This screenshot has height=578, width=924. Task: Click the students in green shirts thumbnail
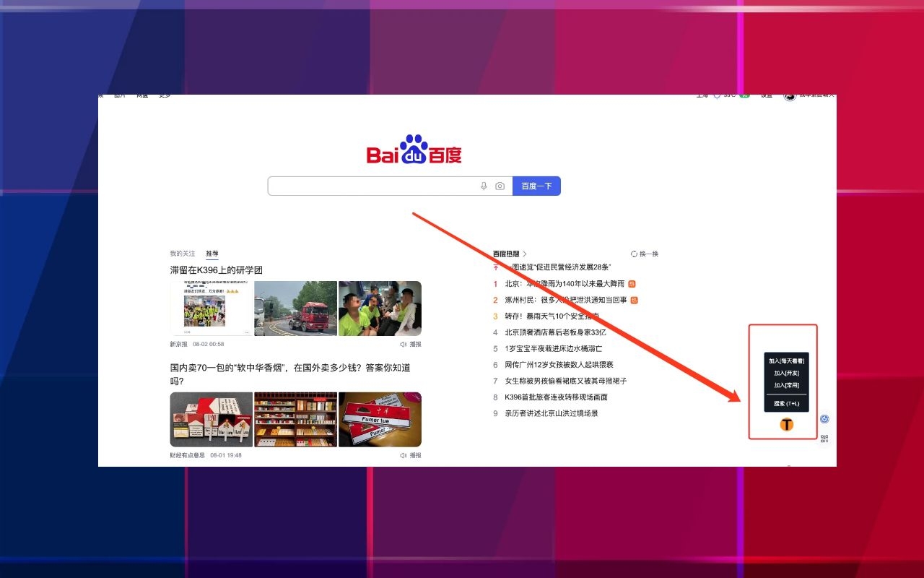380,309
